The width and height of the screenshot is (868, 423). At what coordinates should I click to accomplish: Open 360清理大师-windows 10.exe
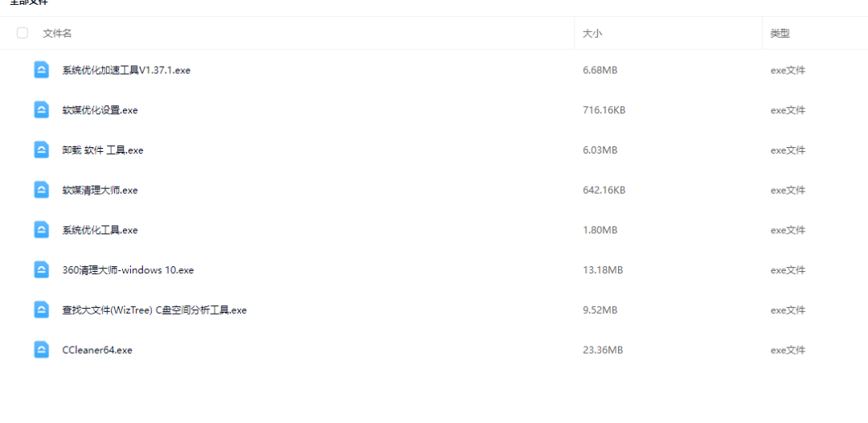click(x=128, y=270)
